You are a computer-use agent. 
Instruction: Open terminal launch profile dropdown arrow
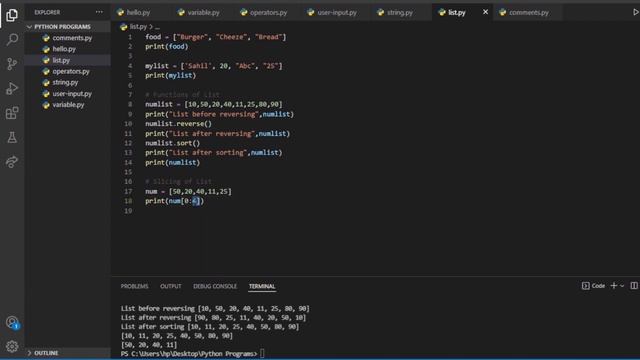(x=622, y=286)
